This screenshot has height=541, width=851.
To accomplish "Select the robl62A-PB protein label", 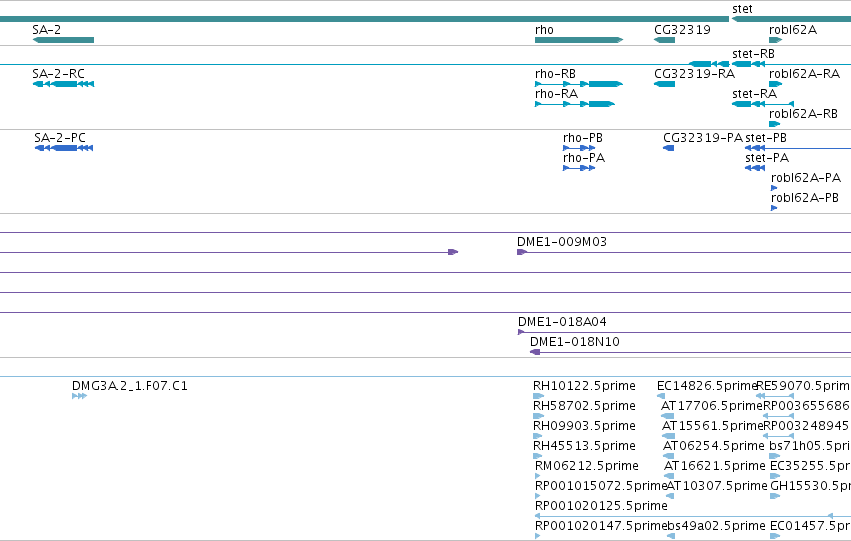I will (x=805, y=198).
